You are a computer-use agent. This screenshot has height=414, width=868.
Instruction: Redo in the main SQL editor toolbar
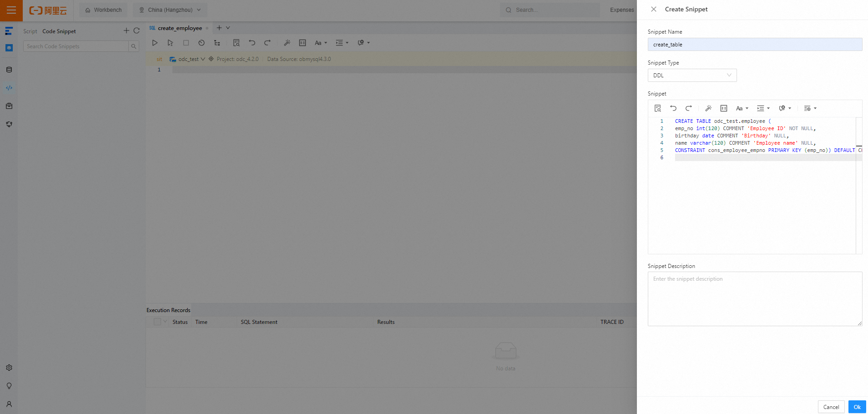267,43
